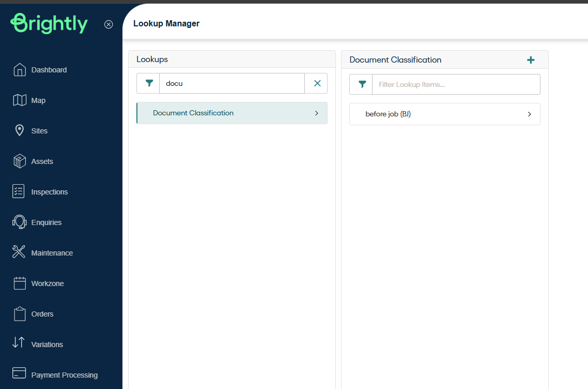588x389 pixels.
Task: Expand the 'before job (BJ)' item chevron
Action: click(529, 114)
